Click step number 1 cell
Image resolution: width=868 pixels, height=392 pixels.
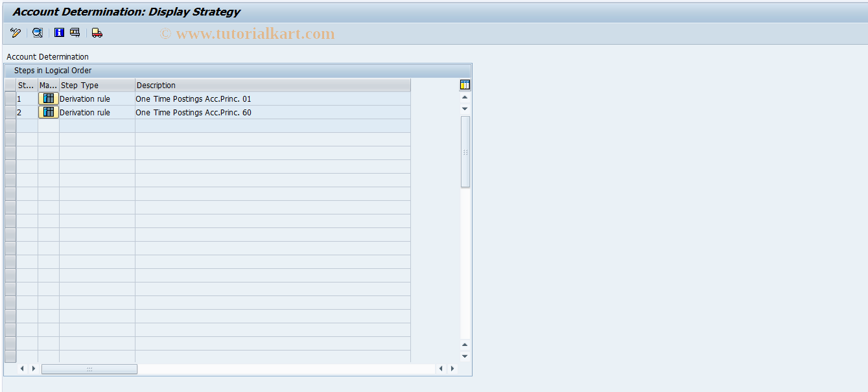coord(27,99)
